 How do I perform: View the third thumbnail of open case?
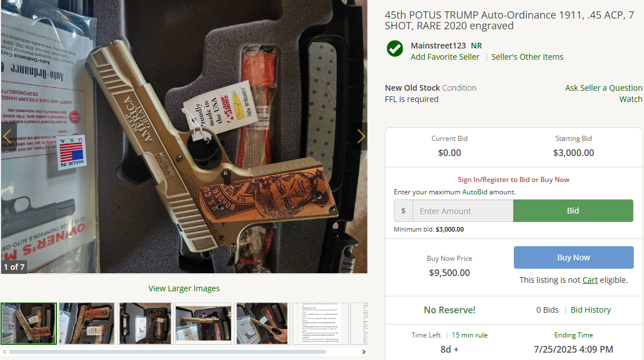click(145, 323)
